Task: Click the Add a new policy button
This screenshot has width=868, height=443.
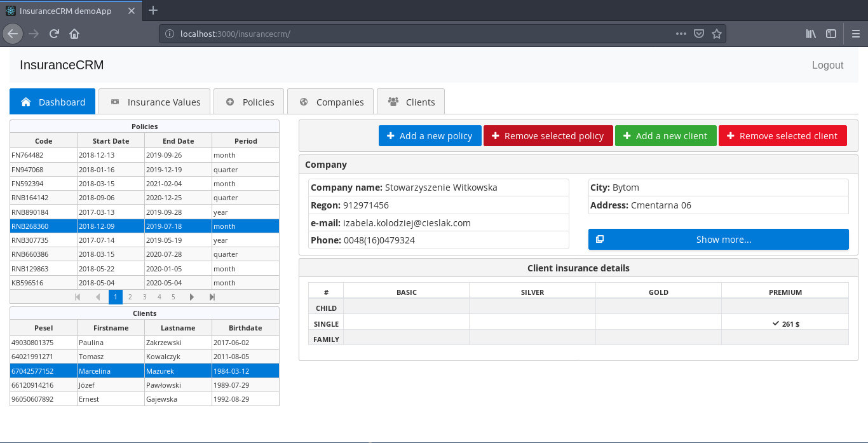Action: click(x=430, y=135)
